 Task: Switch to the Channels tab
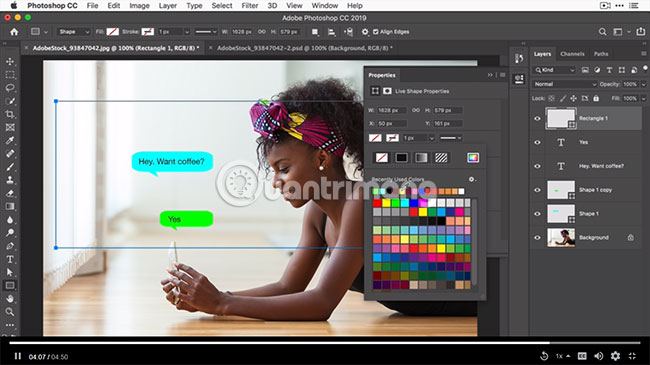572,54
